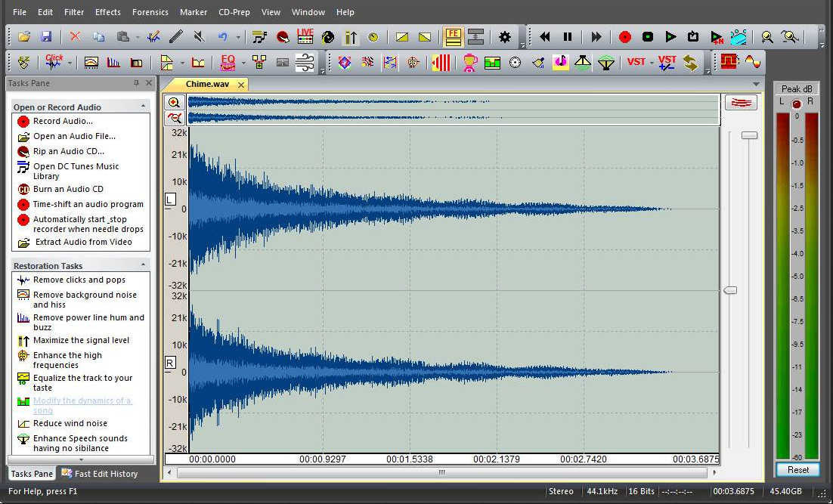Toggle the L left channel selector
Screen dimensions: 833x504
(170, 199)
